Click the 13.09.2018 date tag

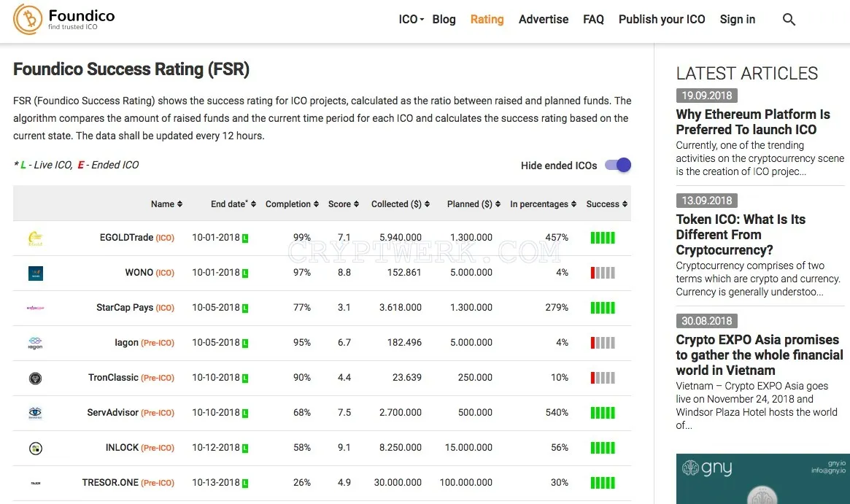[706, 201]
